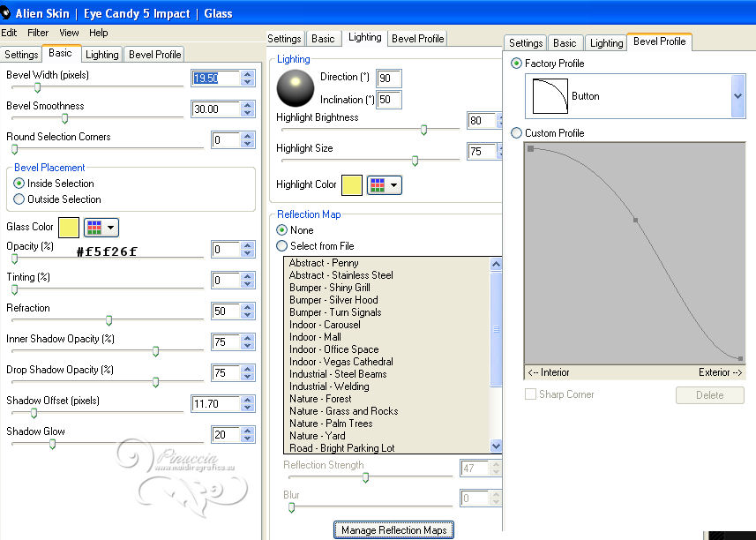Viewport: 756px width, 540px height.
Task: Increase Shadow Glow with up arrow
Action: click(x=248, y=431)
